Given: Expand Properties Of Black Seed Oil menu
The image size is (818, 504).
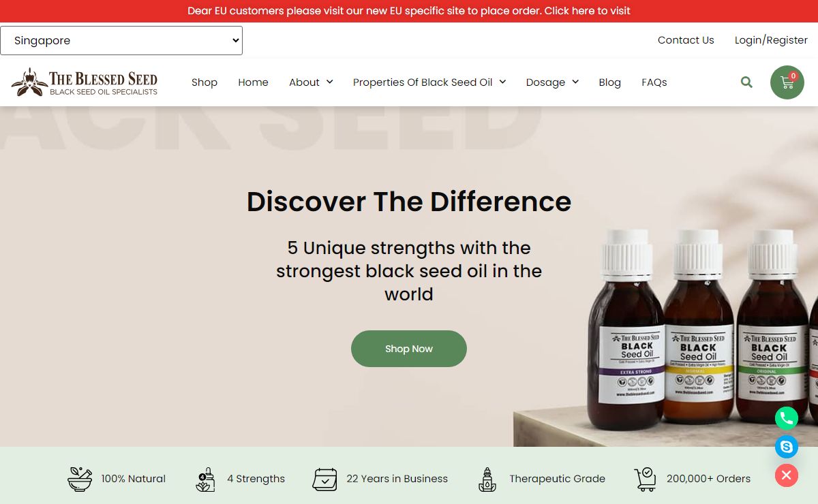Looking at the screenshot, I should (429, 82).
